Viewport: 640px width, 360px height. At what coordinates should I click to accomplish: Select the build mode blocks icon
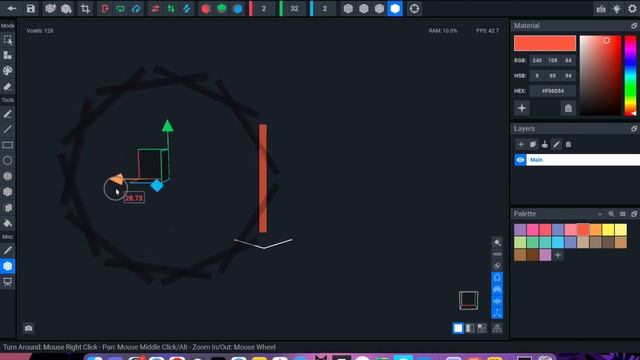(7, 55)
